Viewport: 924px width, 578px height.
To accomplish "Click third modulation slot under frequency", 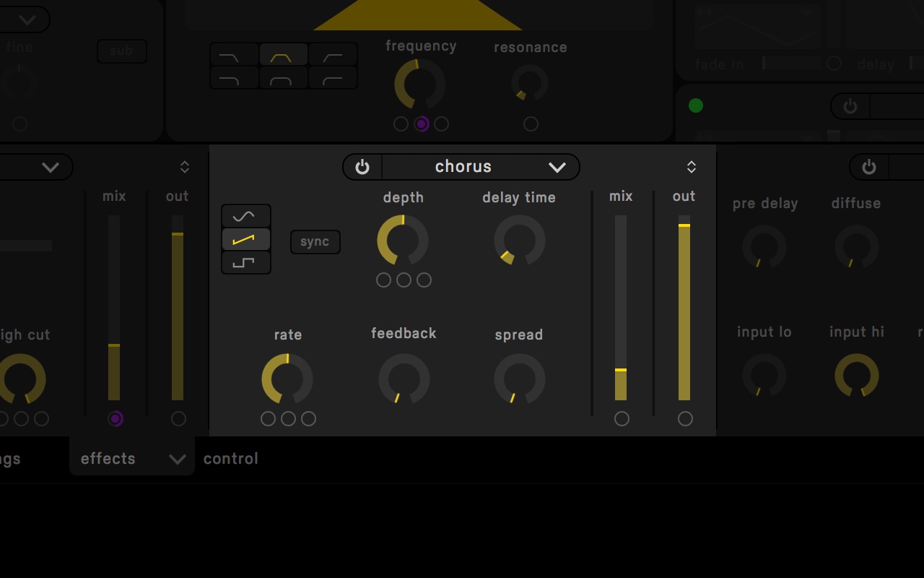I will point(442,124).
